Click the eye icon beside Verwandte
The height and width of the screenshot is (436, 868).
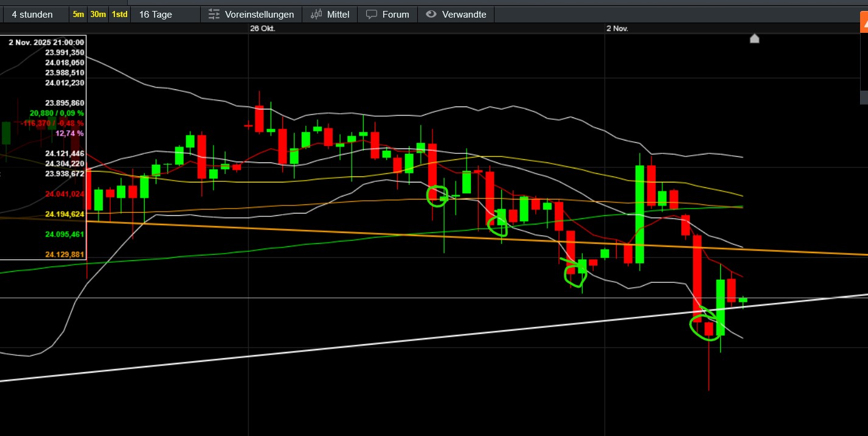[x=431, y=14]
